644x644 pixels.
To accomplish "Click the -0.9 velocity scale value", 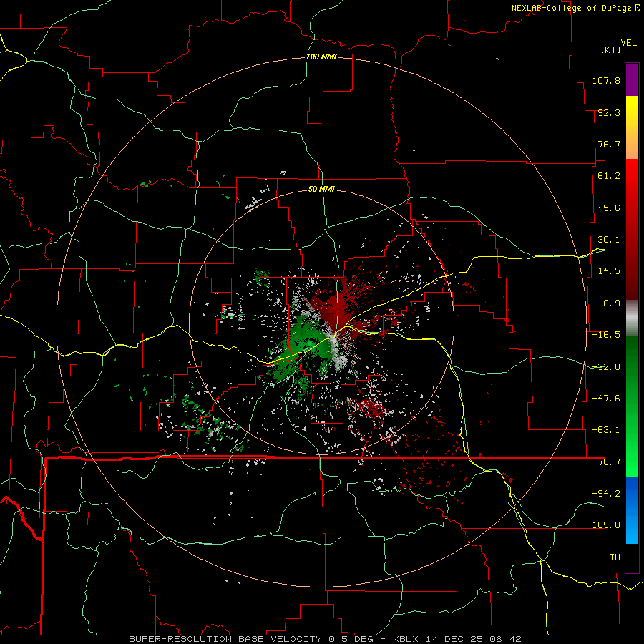I will [x=609, y=303].
